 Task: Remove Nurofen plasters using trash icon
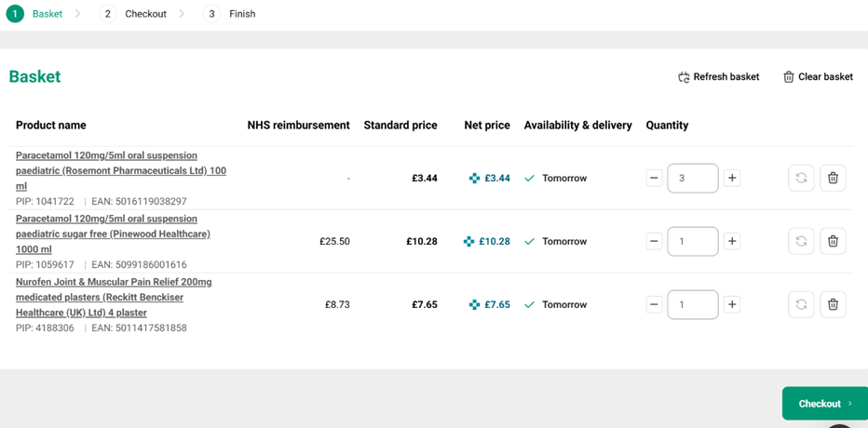coord(833,304)
